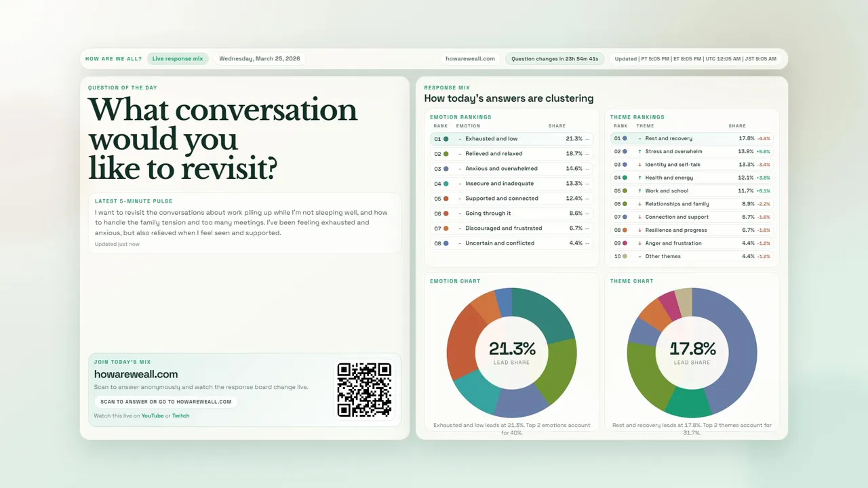The width and height of the screenshot is (868, 488).
Task: Click the howareweall.com heading in Join Today's Mix
Action: 136,374
